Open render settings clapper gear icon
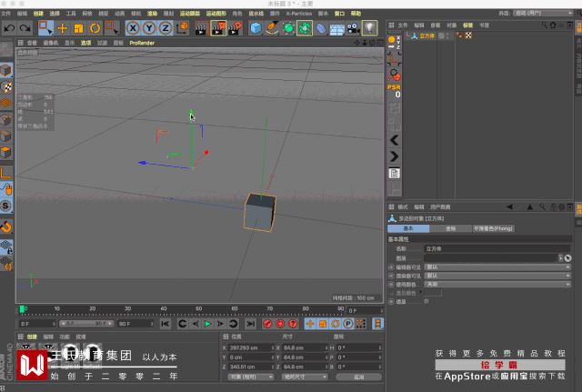The width and height of the screenshot is (582, 392). tap(236, 28)
